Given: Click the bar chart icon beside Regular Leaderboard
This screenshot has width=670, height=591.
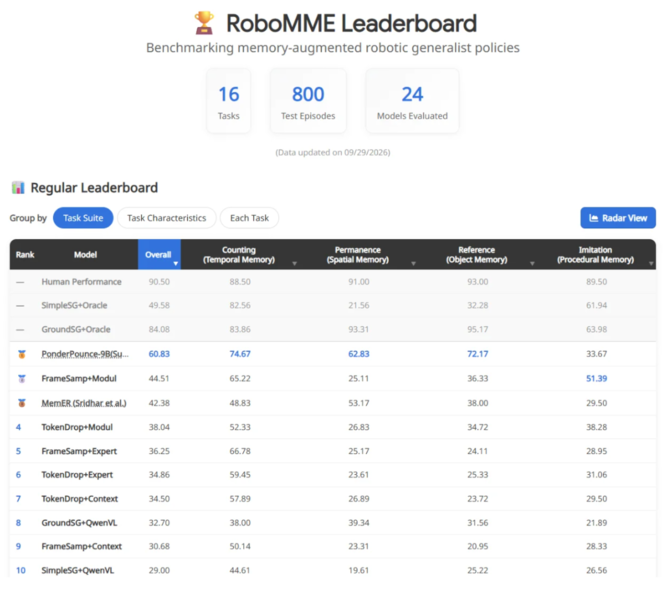Looking at the screenshot, I should tap(18, 188).
